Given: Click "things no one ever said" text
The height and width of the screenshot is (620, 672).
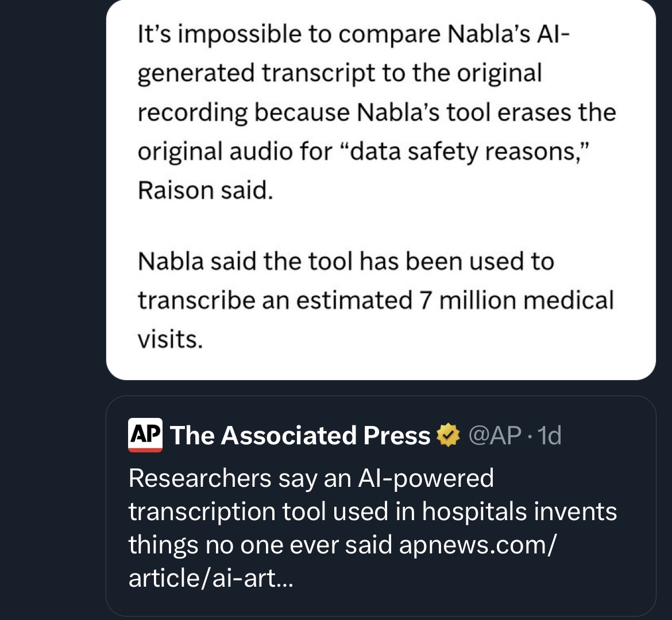Looking at the screenshot, I should [260, 545].
